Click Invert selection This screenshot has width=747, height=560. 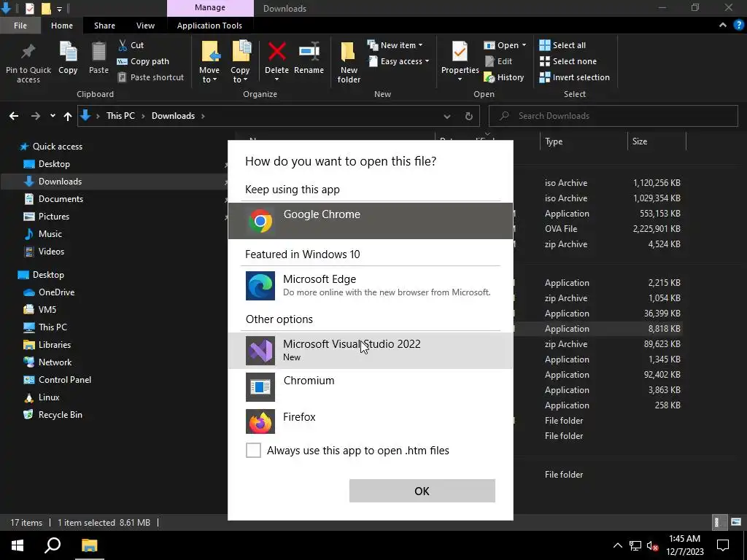pos(575,77)
